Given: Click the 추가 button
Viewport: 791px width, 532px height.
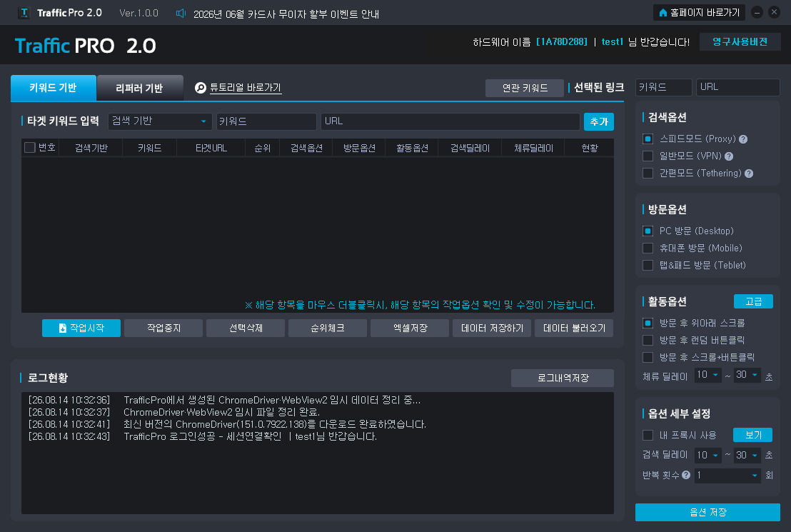Looking at the screenshot, I should pyautogui.click(x=599, y=121).
